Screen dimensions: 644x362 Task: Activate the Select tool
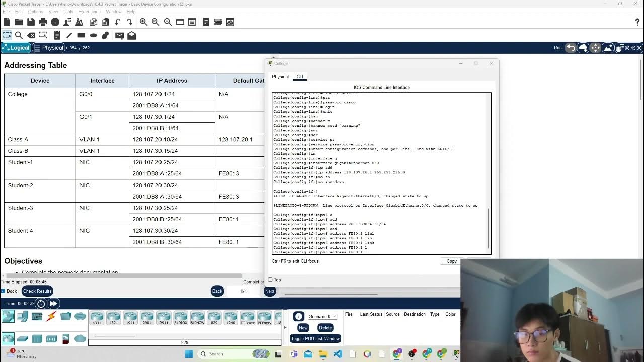click(7, 35)
